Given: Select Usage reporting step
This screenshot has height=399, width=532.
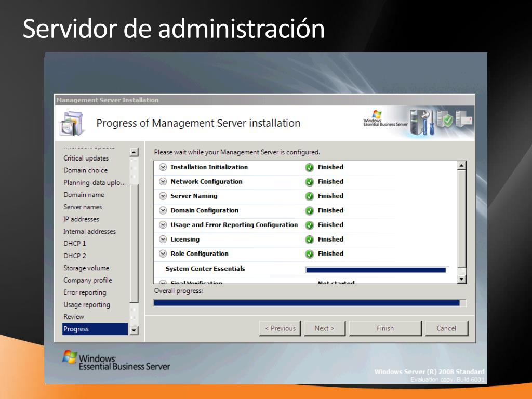Looking at the screenshot, I should (87, 304).
